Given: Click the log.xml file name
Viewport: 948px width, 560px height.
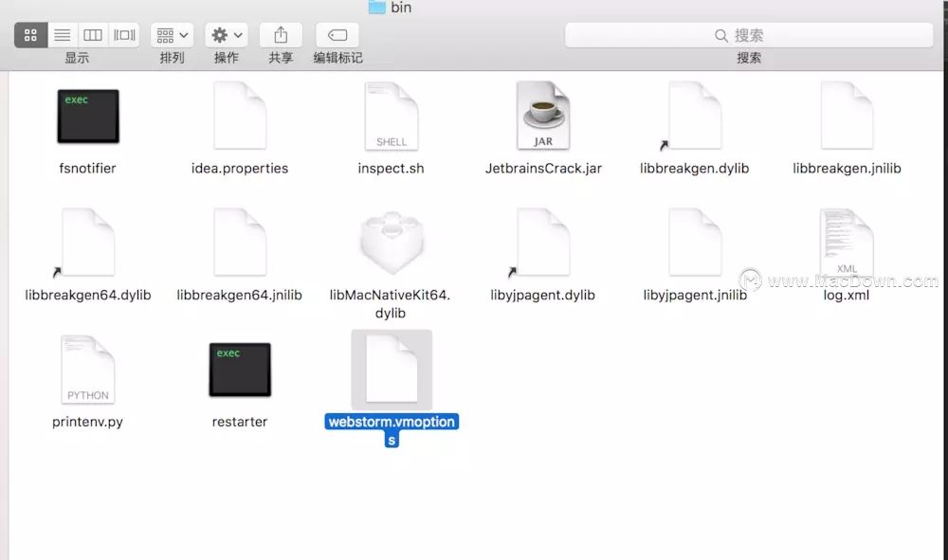Looking at the screenshot, I should click(x=847, y=296).
